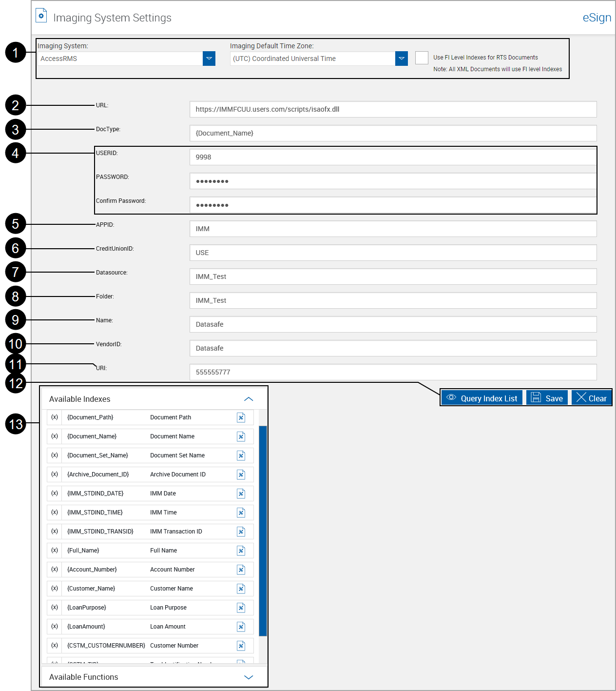Expand the Available Functions section
Screen dimensions: 616x691
click(x=249, y=677)
